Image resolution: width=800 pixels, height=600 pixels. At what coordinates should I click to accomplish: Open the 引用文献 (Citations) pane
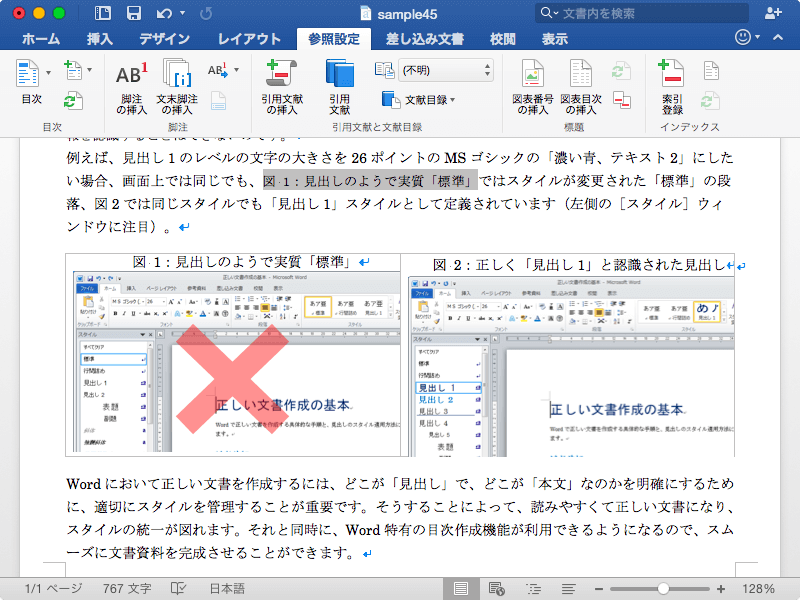click(339, 87)
